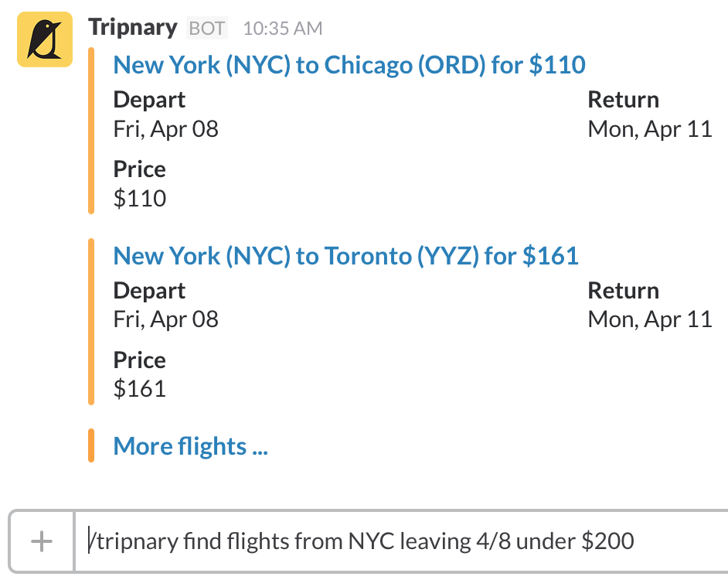Click Mon, Apr 11 in Toronto result
The height and width of the screenshot is (580, 728).
(x=649, y=319)
